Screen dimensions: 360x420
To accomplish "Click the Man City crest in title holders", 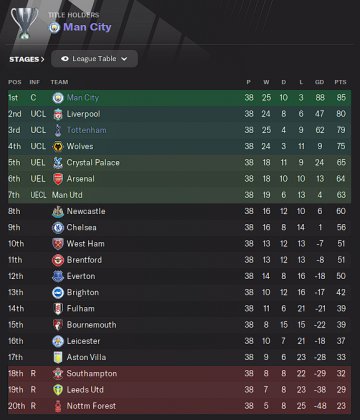I will [x=54, y=27].
